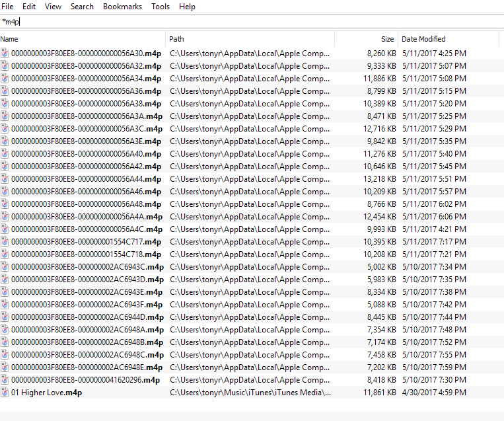This screenshot has width=504, height=421.
Task: Click size value 11,861 KB
Action: tap(380, 393)
